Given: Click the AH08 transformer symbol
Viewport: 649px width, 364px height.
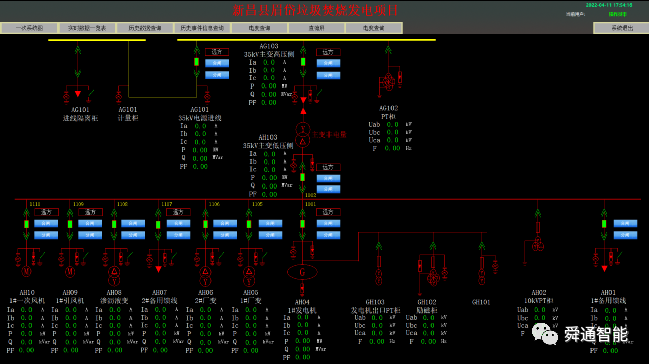Looking at the screenshot, I should point(114,276).
